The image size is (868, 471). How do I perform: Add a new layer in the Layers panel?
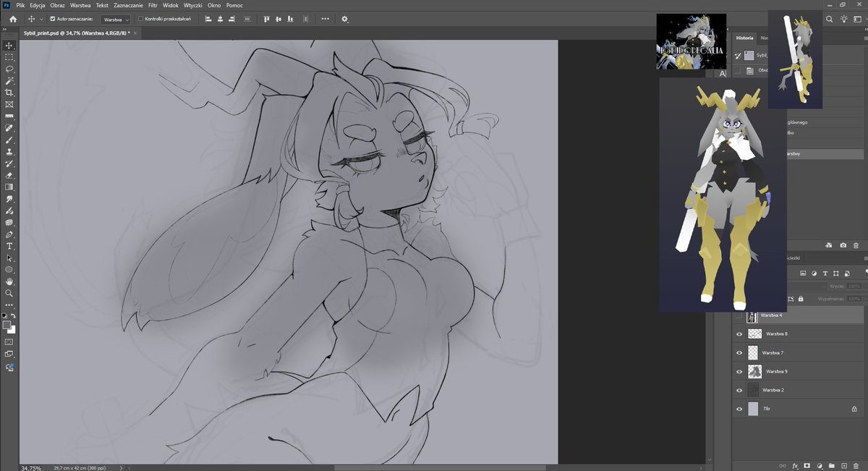pyautogui.click(x=844, y=466)
